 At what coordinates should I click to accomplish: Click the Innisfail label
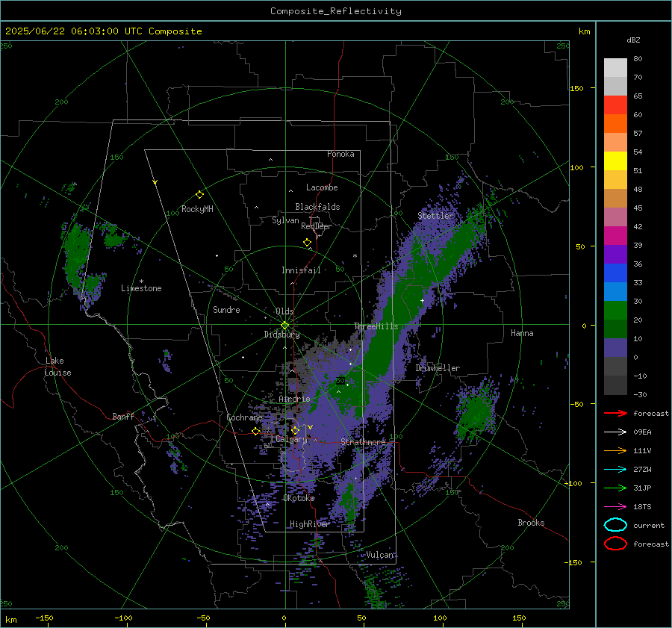pyautogui.click(x=301, y=270)
